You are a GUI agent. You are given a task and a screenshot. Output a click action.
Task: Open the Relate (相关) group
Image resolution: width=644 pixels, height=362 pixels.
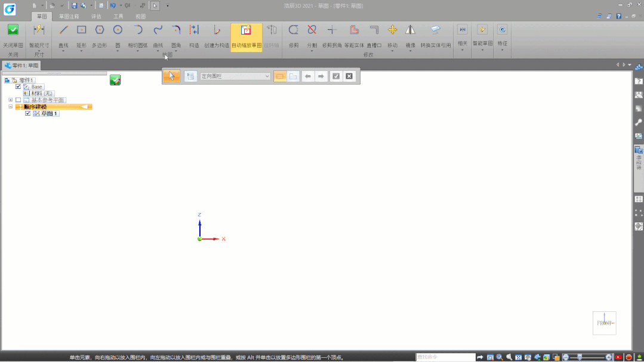(463, 36)
